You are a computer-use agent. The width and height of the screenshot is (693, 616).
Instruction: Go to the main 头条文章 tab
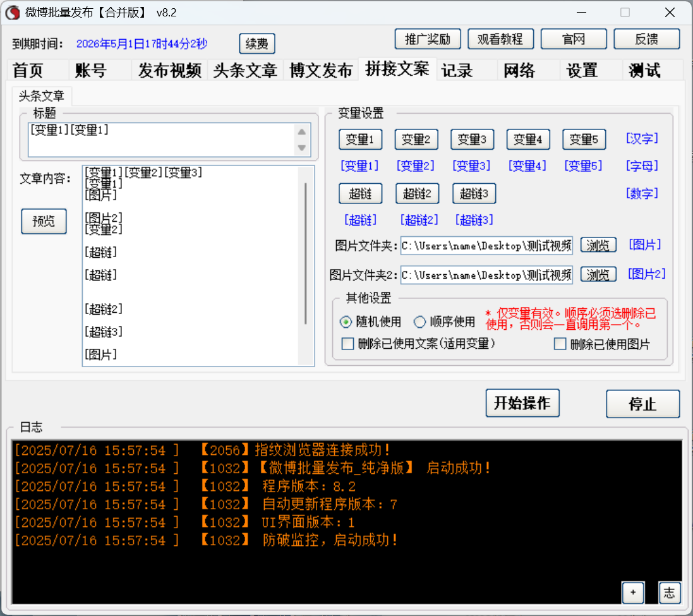coord(245,70)
